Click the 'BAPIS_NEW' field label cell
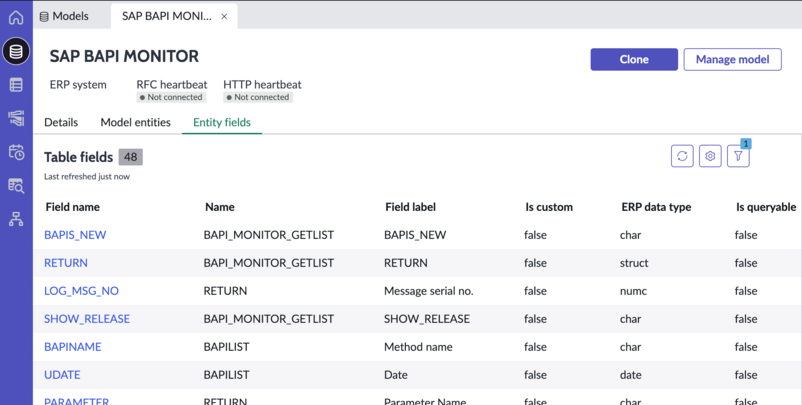 pyautogui.click(x=415, y=235)
